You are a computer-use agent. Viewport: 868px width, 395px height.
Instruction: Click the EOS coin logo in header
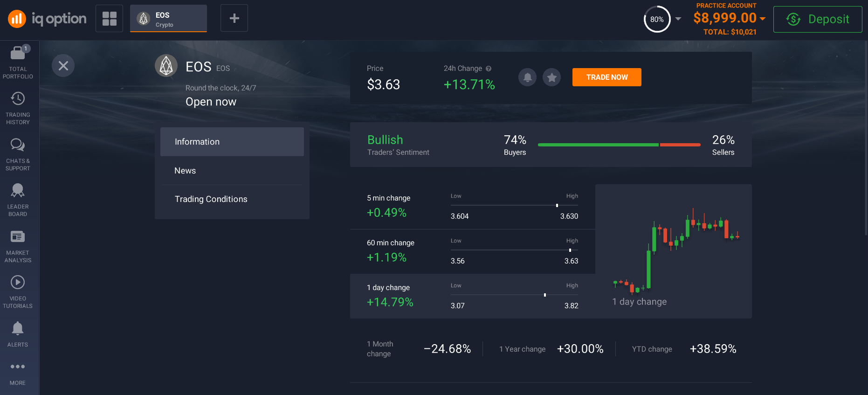tap(166, 66)
